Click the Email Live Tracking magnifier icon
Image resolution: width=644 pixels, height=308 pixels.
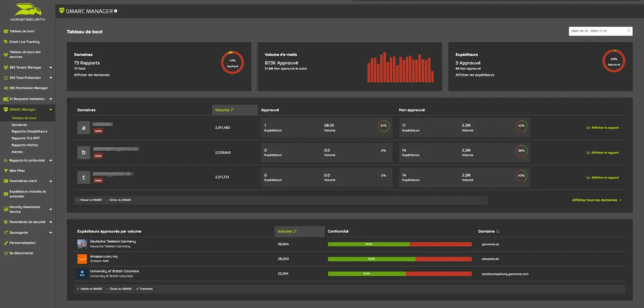pyautogui.click(x=6, y=41)
